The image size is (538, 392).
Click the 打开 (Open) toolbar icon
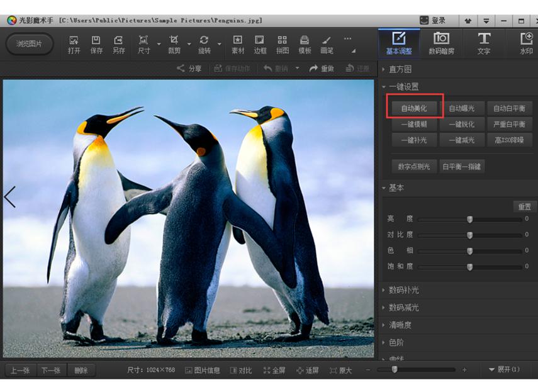click(x=74, y=43)
